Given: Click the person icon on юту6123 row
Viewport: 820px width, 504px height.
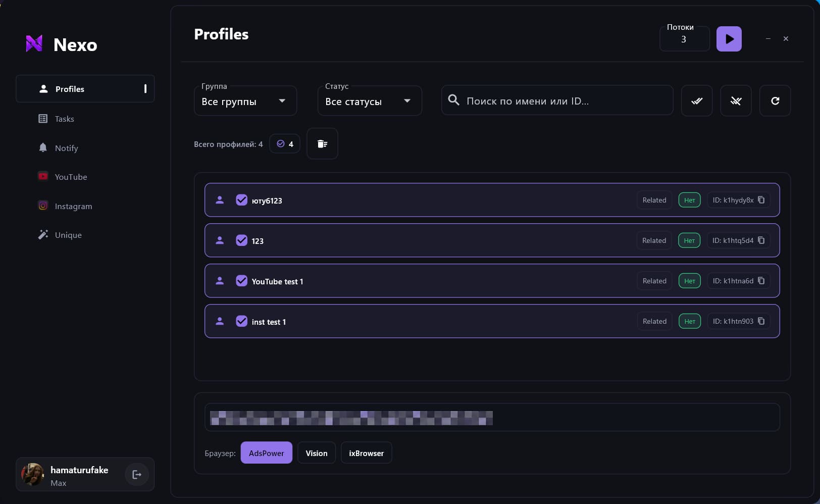Looking at the screenshot, I should click(x=220, y=200).
